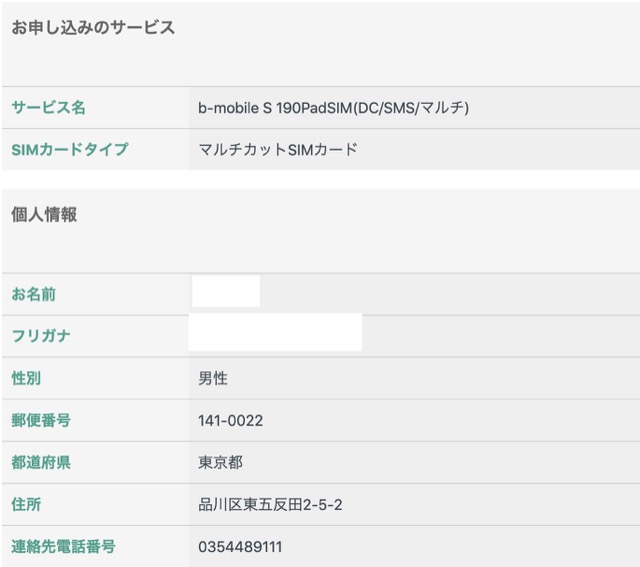Click the マルチカットSIMカード value text
640x567 pixels.
pyautogui.click(x=278, y=150)
